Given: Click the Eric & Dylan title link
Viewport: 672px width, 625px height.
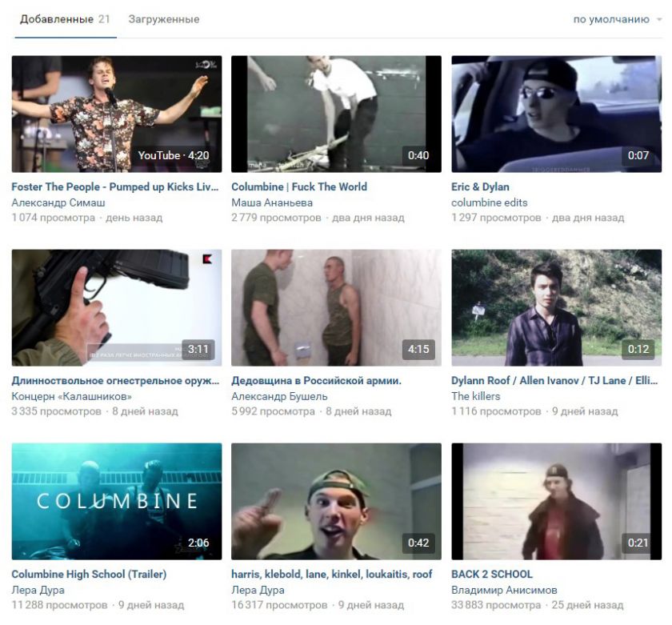Looking at the screenshot, I should (x=480, y=187).
